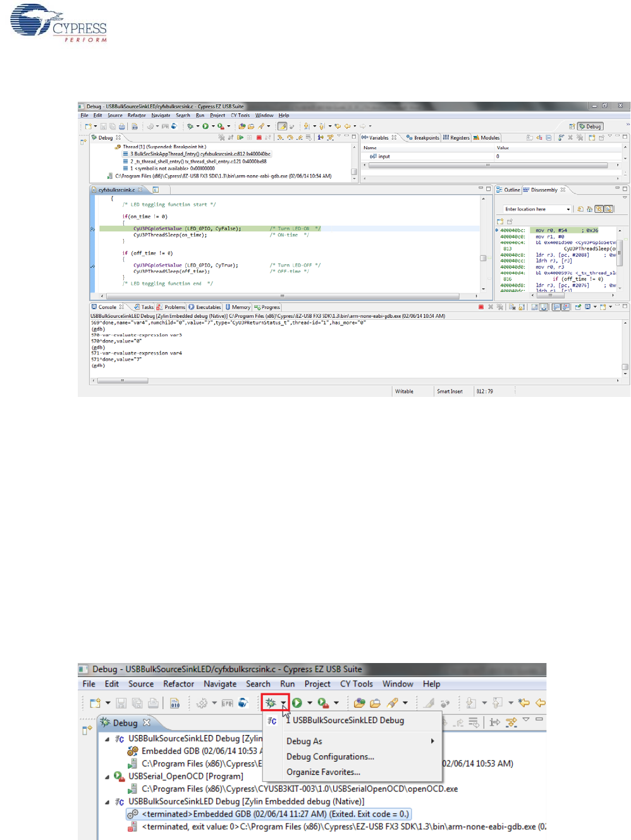Close the Debug view tab with X
The height and width of the screenshot is (840, 631).
point(147,723)
